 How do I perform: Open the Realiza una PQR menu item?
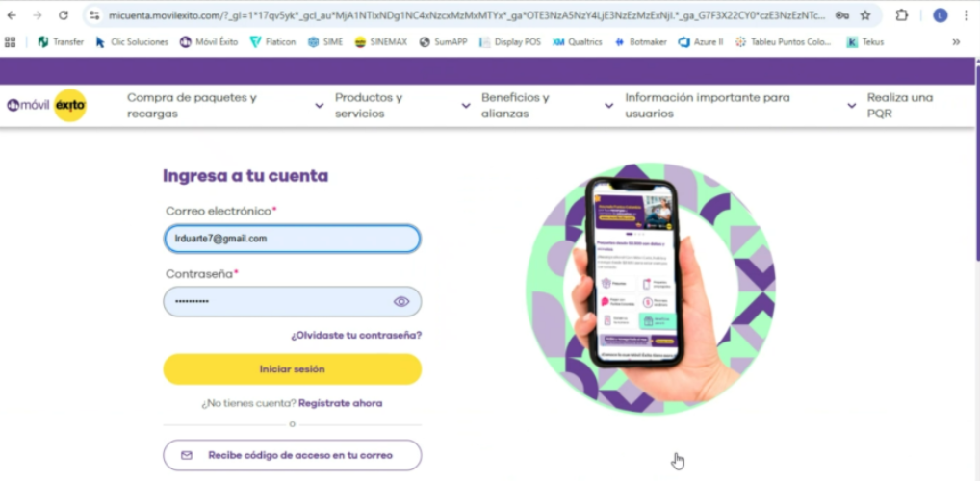tap(900, 106)
